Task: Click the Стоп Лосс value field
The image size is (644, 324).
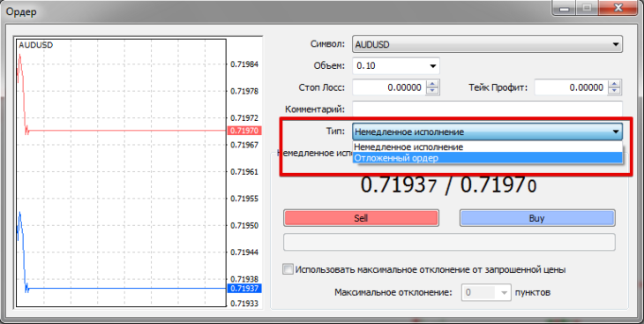Action: tap(389, 87)
